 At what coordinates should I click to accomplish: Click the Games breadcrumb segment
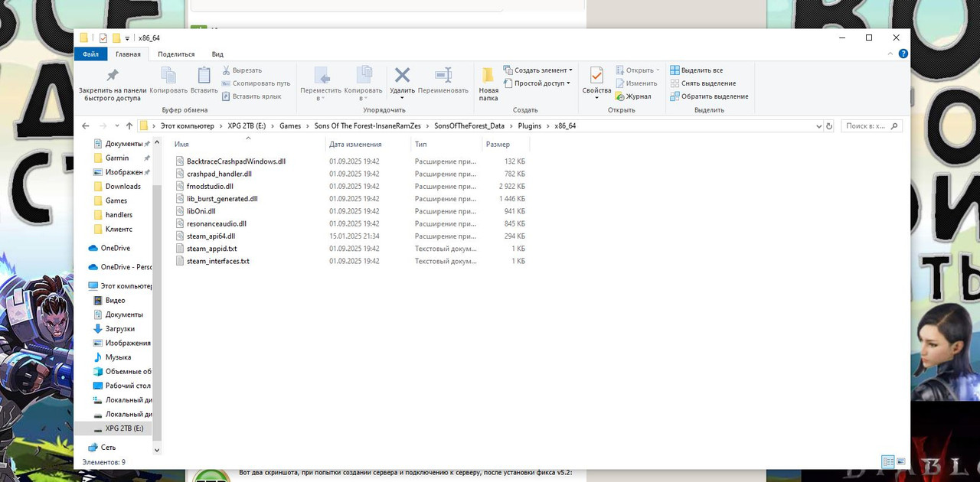point(290,126)
